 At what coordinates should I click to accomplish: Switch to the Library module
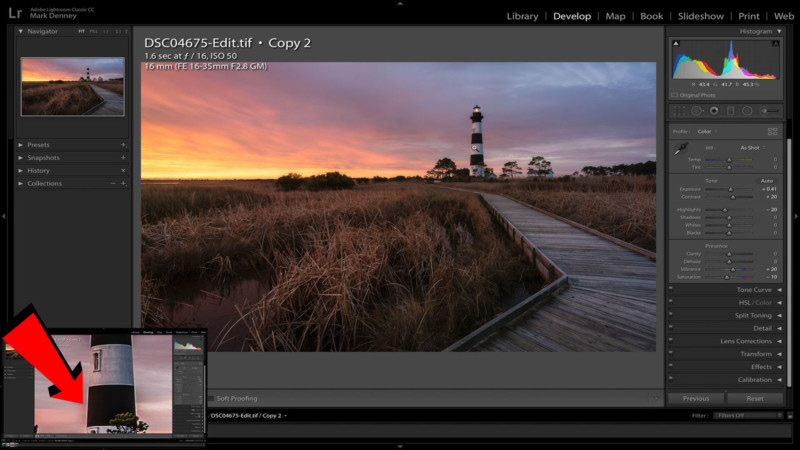pyautogui.click(x=522, y=16)
